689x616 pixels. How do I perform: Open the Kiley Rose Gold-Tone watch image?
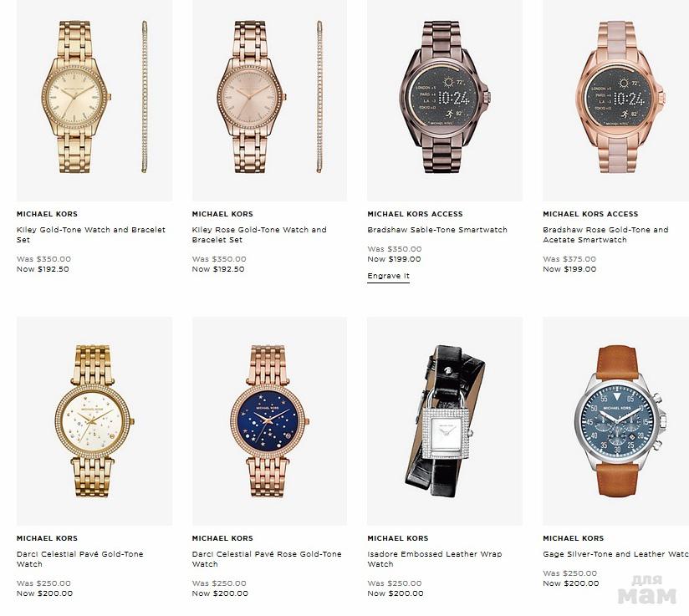coord(269,100)
